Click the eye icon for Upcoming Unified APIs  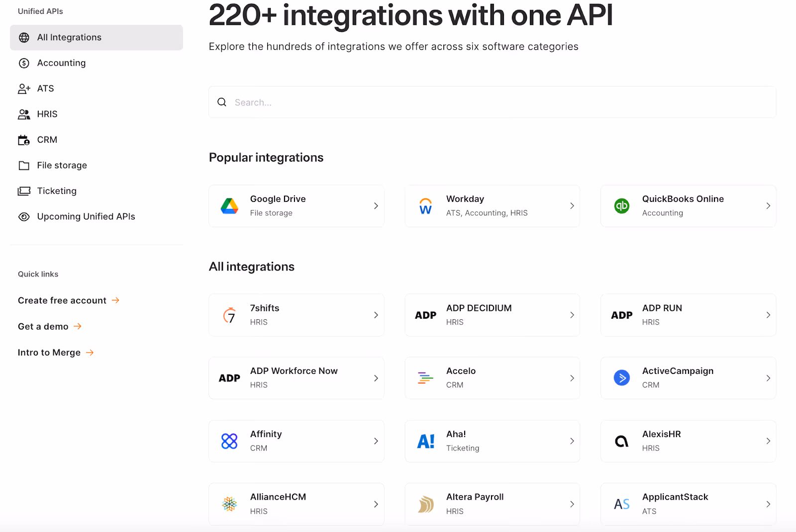tap(24, 217)
